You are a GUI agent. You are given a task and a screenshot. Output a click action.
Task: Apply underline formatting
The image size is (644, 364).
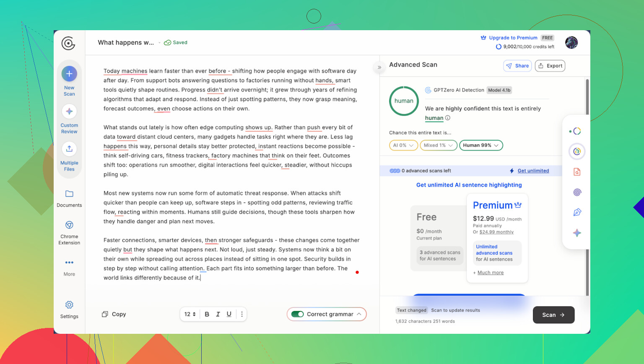229,314
